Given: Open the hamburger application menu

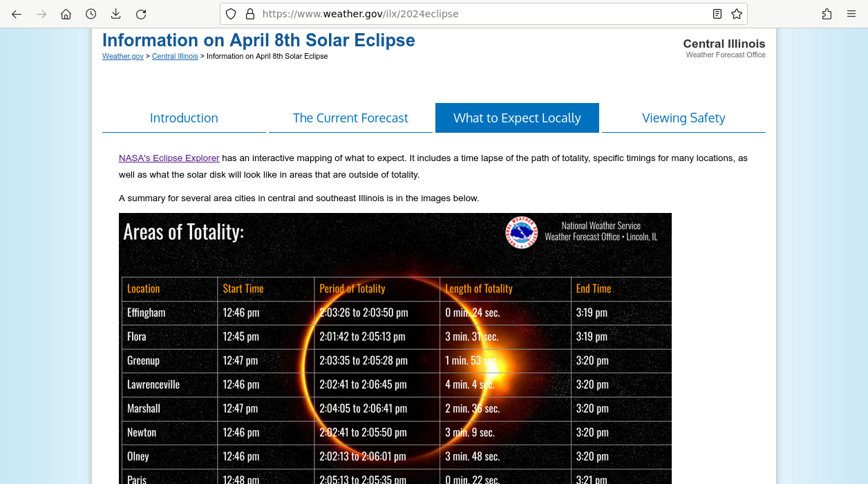Looking at the screenshot, I should [x=851, y=14].
